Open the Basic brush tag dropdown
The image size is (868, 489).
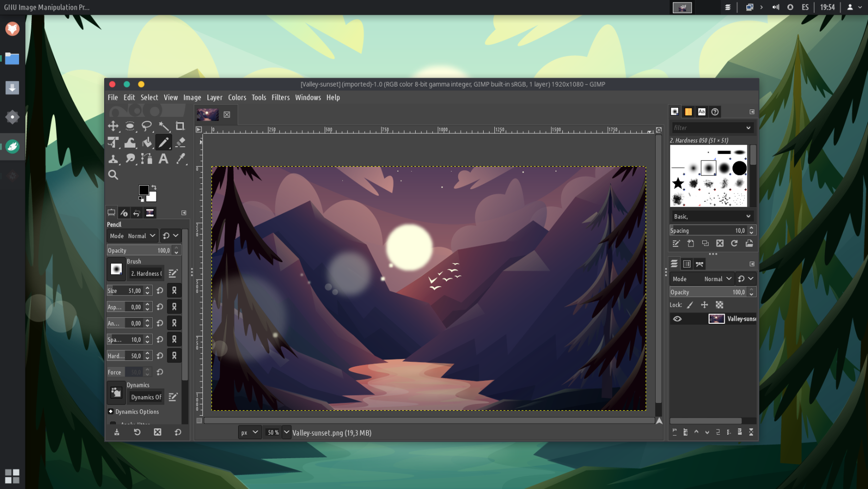pos(712,216)
